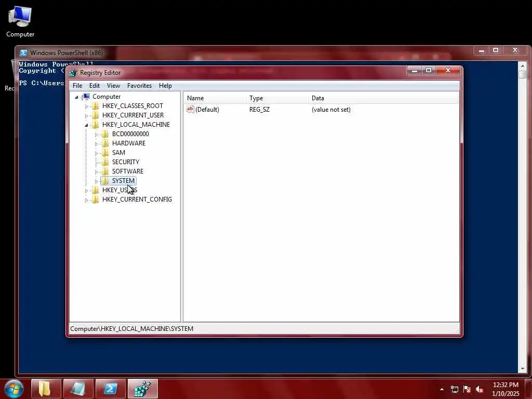Screen dimensions: 532x399
Task: Click the (value not set) data cell
Action: [331, 110]
